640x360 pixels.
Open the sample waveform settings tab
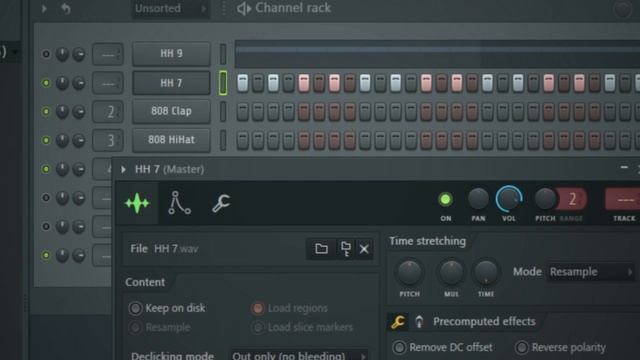coord(137,203)
